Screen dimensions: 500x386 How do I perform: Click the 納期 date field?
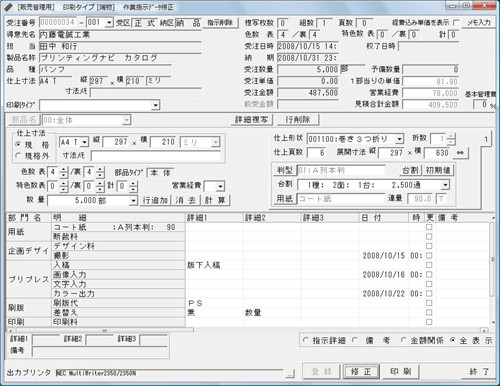click(307, 58)
